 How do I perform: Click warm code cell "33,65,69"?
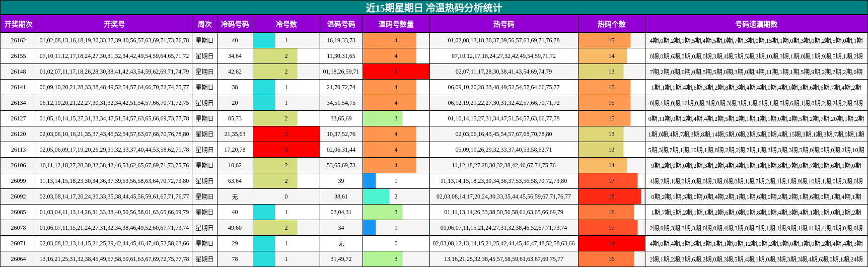[341, 118]
